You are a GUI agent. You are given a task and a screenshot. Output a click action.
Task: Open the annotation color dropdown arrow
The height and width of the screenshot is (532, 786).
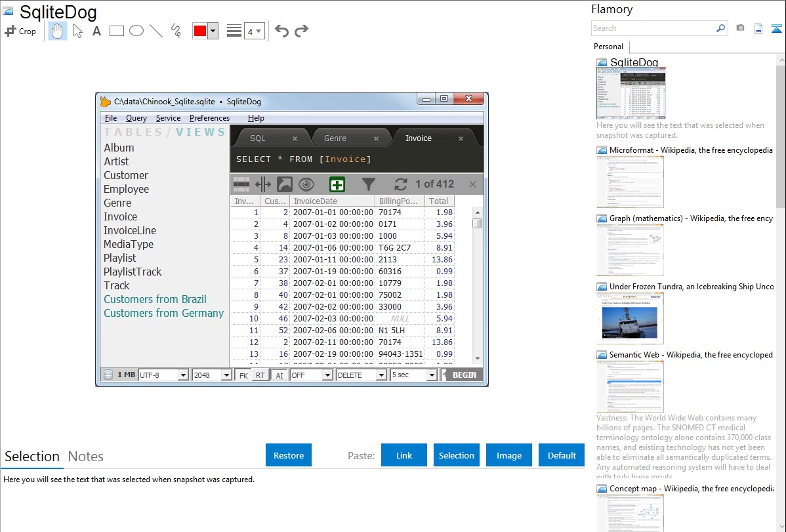(213, 31)
